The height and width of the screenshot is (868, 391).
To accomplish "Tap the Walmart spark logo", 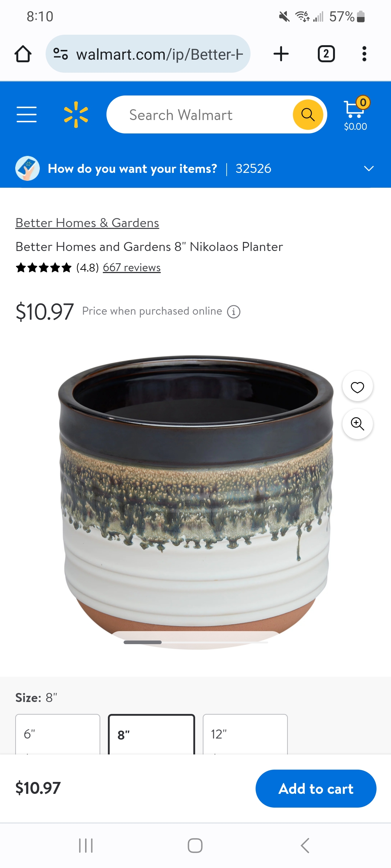I will 76,115.
